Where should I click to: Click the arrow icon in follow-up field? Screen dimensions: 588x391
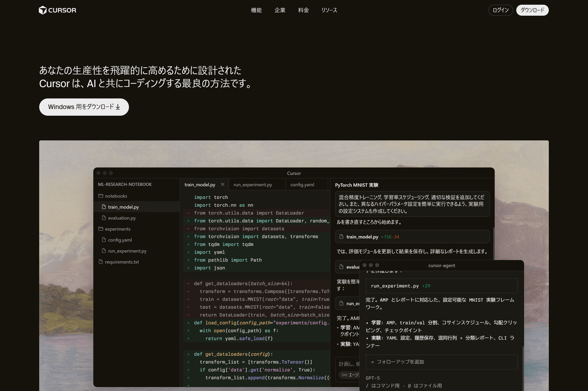coord(372,362)
